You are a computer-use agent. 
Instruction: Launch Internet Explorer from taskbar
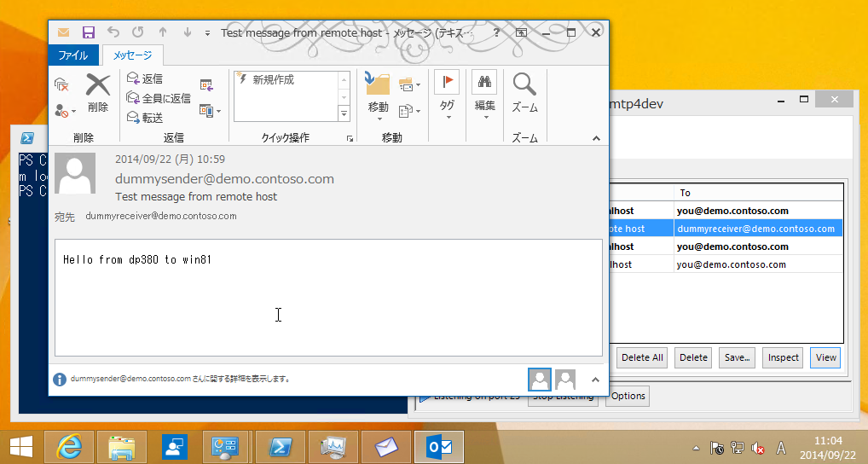click(69, 447)
